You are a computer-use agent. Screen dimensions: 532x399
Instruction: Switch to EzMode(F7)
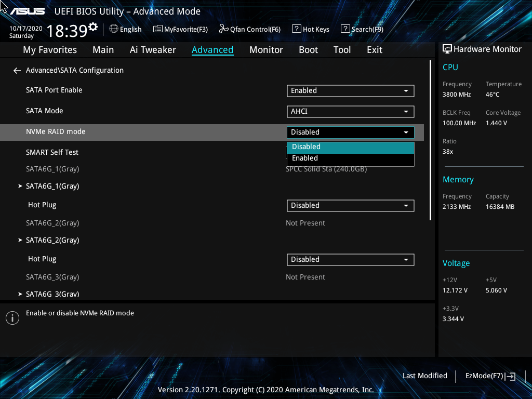(x=490, y=376)
